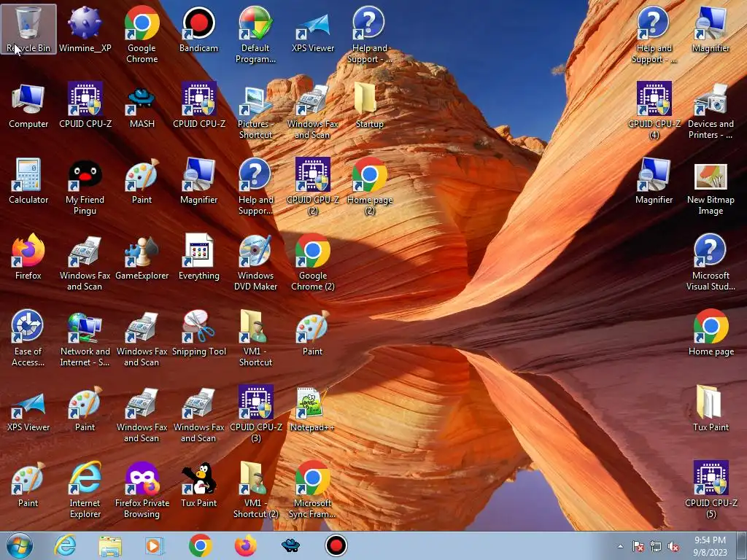This screenshot has width=747, height=560.
Task: Select the Windows Fax and Scan icon beside Startup
Action: coord(312,111)
